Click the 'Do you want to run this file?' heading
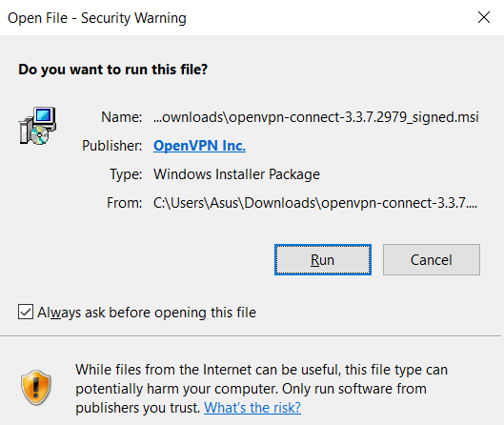Viewport: 504px width, 425px height. (113, 70)
